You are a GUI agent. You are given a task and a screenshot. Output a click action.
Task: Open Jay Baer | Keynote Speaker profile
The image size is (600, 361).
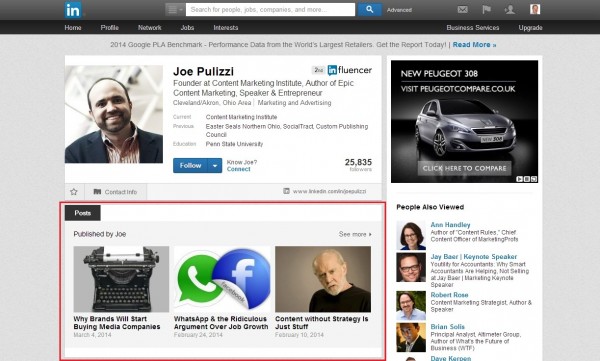(474, 256)
